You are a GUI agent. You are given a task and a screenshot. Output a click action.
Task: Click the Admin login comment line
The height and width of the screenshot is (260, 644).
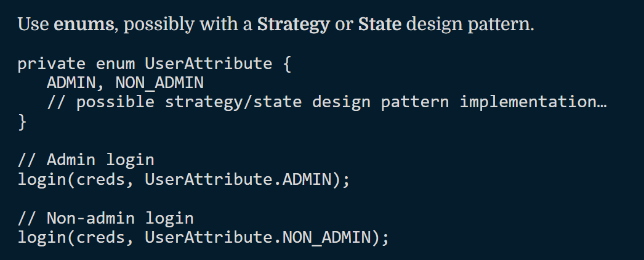point(86,160)
